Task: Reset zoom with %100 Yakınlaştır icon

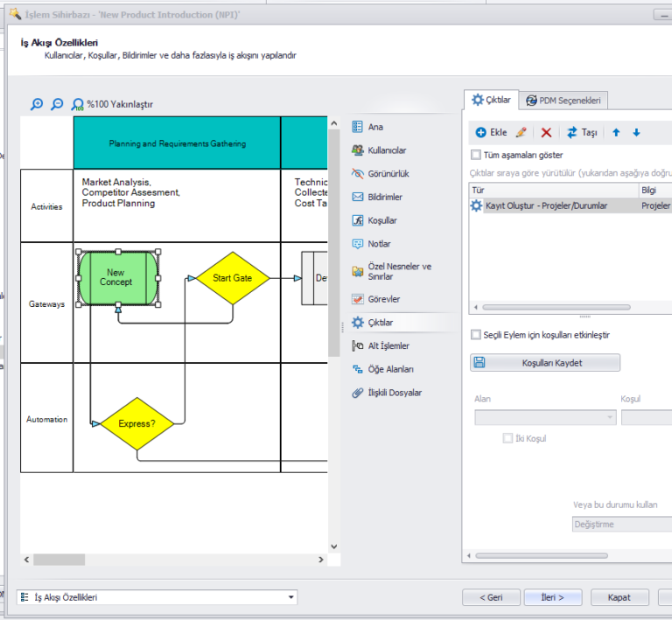Action: (x=78, y=104)
